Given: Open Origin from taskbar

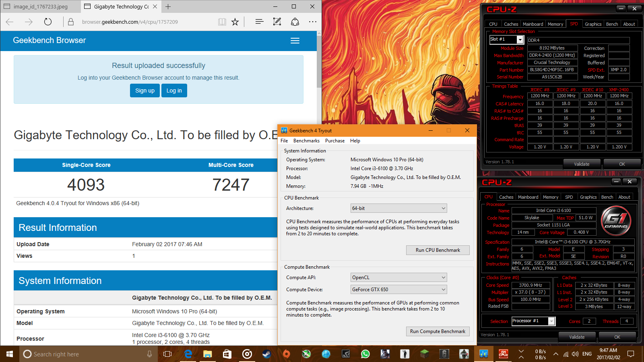Looking at the screenshot, I should (286, 354).
